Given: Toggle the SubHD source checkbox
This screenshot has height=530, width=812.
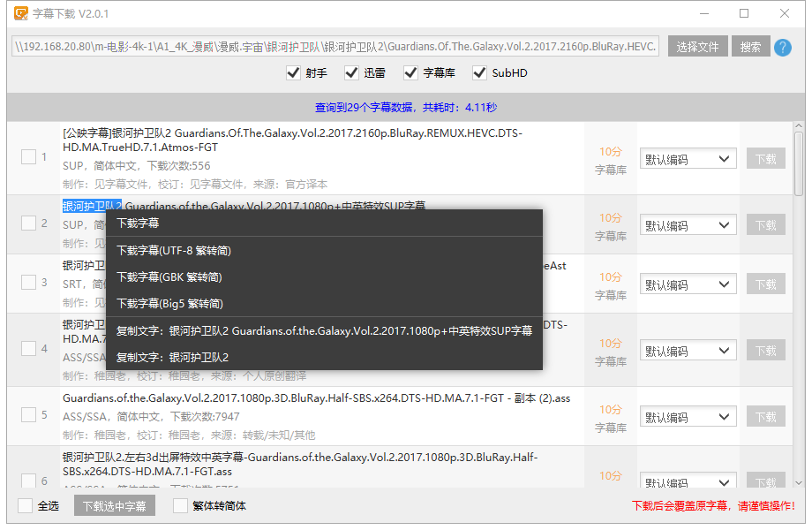Looking at the screenshot, I should pos(479,72).
